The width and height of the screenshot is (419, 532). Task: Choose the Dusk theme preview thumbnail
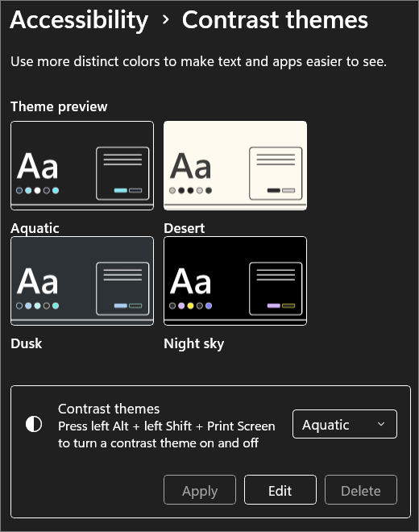click(82, 281)
